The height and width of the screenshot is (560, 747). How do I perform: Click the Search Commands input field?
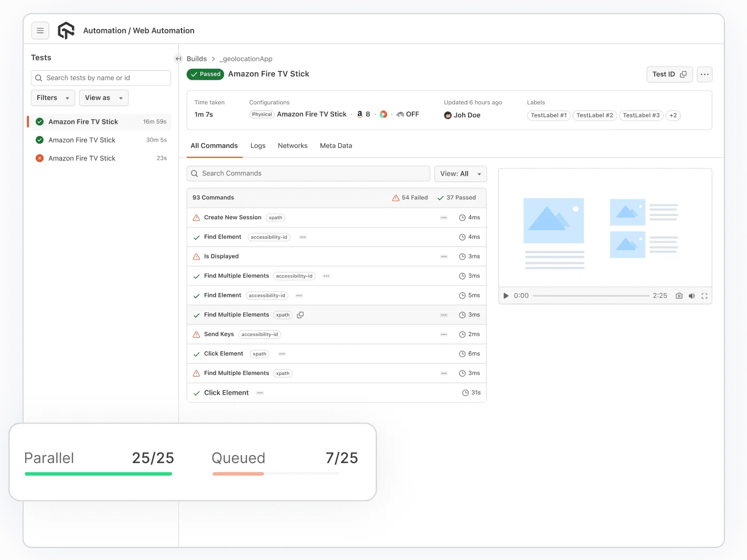(x=308, y=173)
